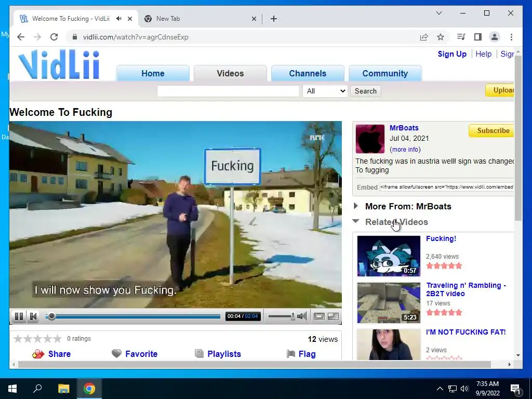Screen dimensions: 532x399
Task: Open the Community navigation tab
Action: (385, 73)
